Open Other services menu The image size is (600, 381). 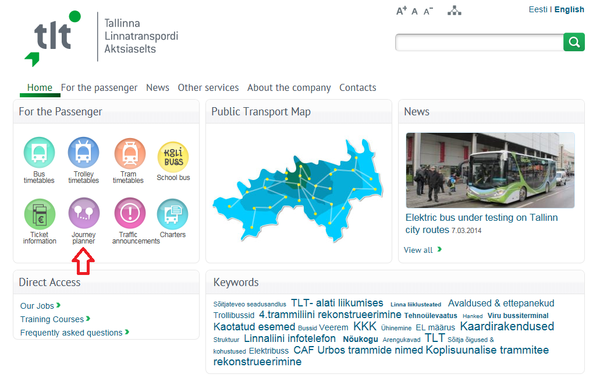pos(208,88)
